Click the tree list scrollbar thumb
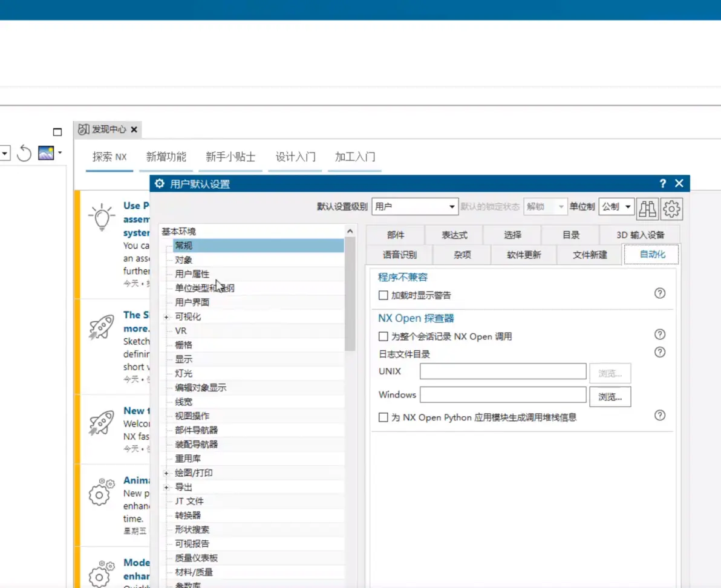The height and width of the screenshot is (588, 721). click(x=350, y=294)
